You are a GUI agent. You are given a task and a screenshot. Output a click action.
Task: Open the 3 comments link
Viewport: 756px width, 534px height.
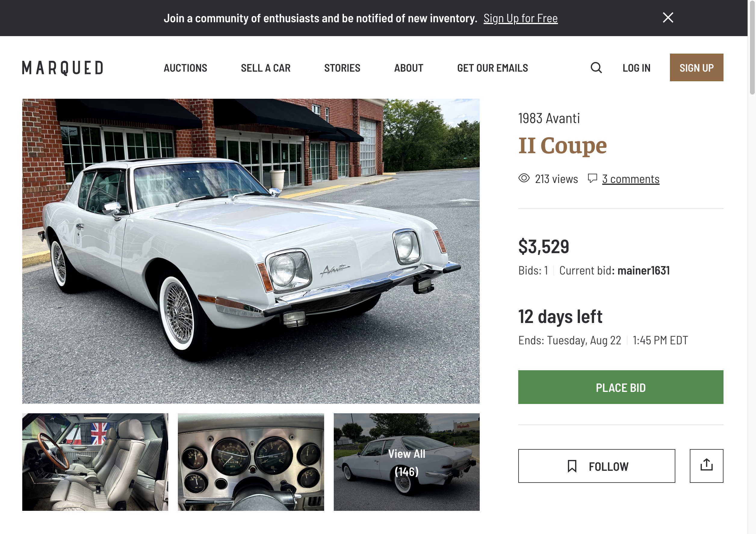coord(631,179)
